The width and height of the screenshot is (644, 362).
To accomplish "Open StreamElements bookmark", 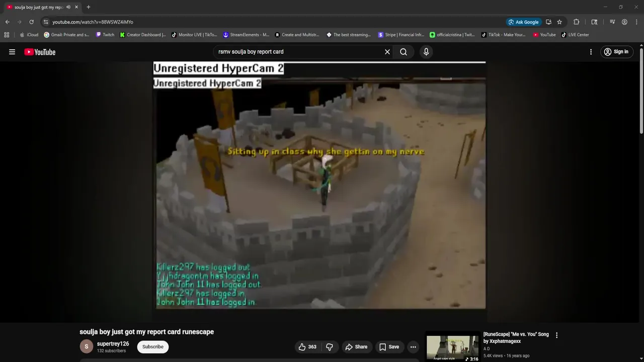I will point(246,35).
